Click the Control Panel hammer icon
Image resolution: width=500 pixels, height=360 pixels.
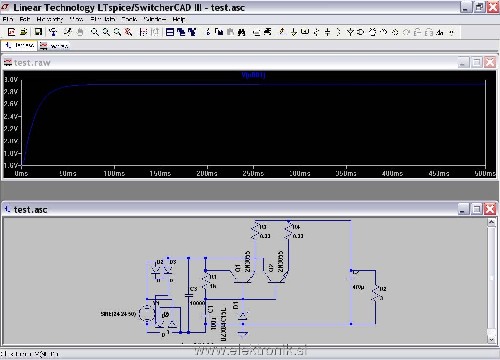[x=53, y=32]
